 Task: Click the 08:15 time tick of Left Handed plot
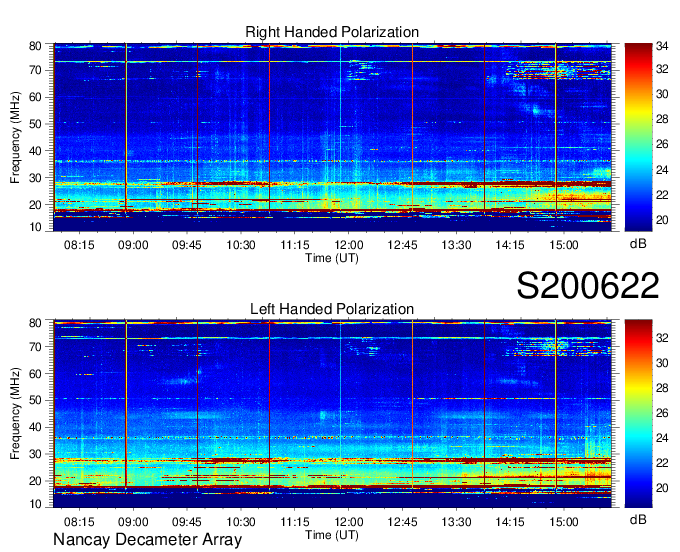79,522
